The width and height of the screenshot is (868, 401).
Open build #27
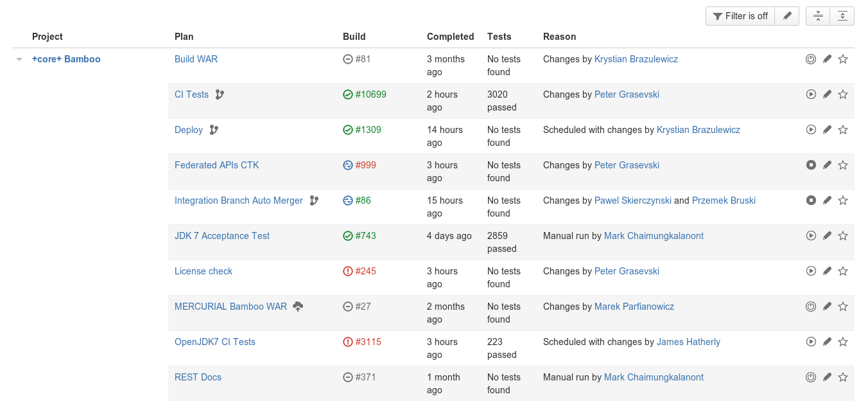pos(363,307)
